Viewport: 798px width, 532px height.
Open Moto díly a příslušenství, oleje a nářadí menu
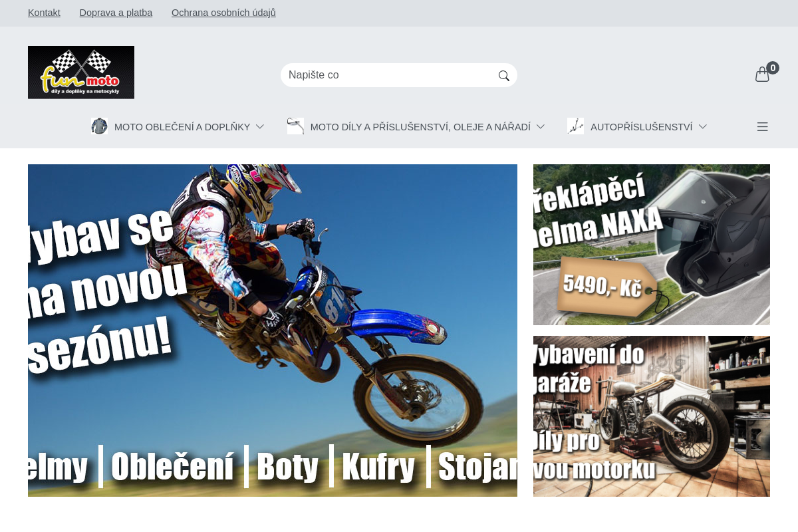(x=420, y=127)
